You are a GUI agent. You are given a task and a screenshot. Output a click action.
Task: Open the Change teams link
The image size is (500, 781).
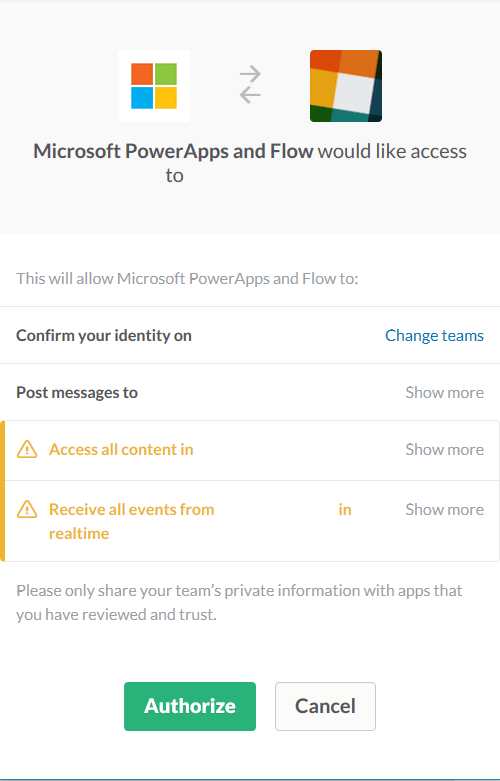click(434, 335)
